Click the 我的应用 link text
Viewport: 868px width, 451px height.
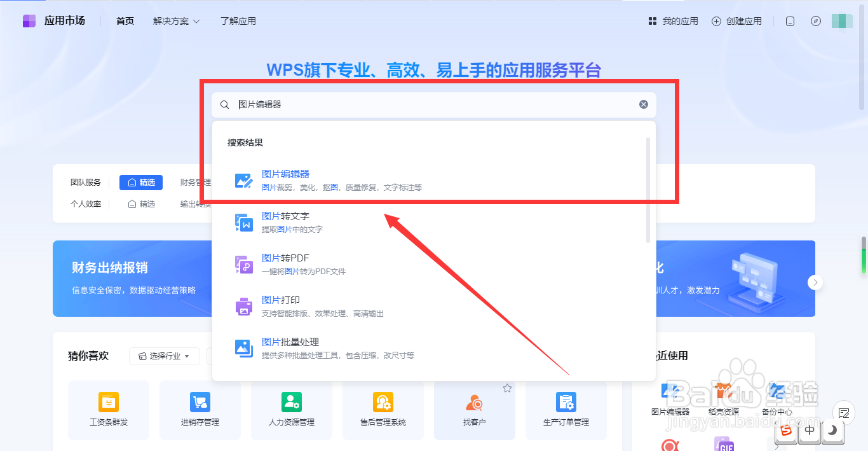click(680, 21)
